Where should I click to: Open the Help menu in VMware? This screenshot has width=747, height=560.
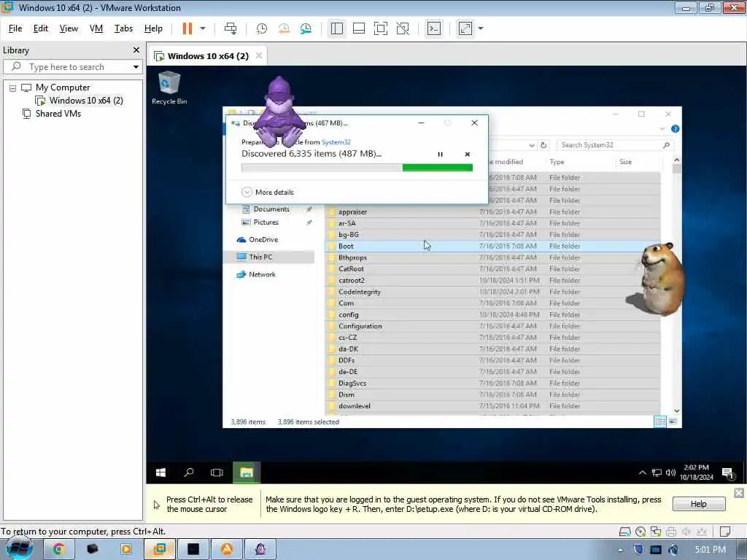point(153,28)
